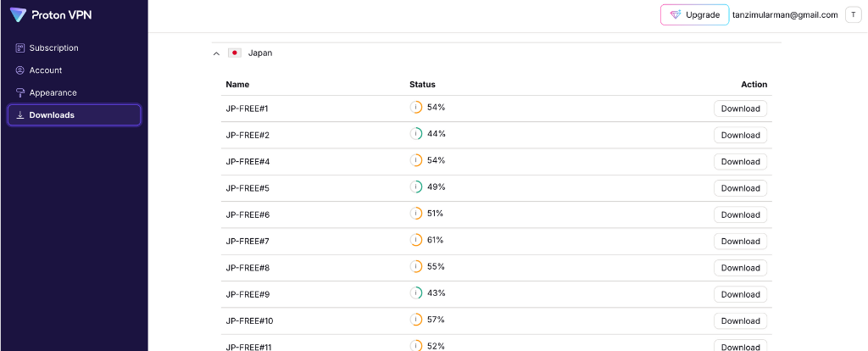Open the user avatar T menu
The width and height of the screenshot is (868, 351).
tap(853, 15)
